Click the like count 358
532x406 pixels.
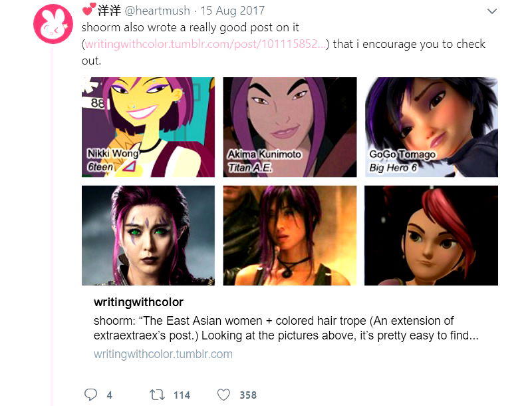(248, 395)
